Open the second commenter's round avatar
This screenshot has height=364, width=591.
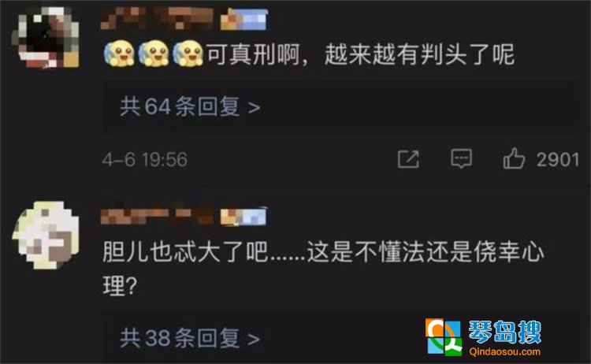(x=46, y=236)
